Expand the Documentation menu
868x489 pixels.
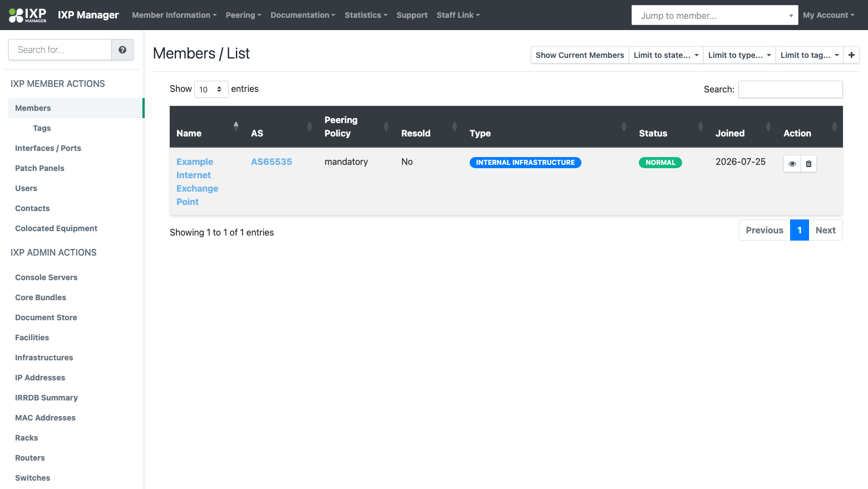coord(303,15)
